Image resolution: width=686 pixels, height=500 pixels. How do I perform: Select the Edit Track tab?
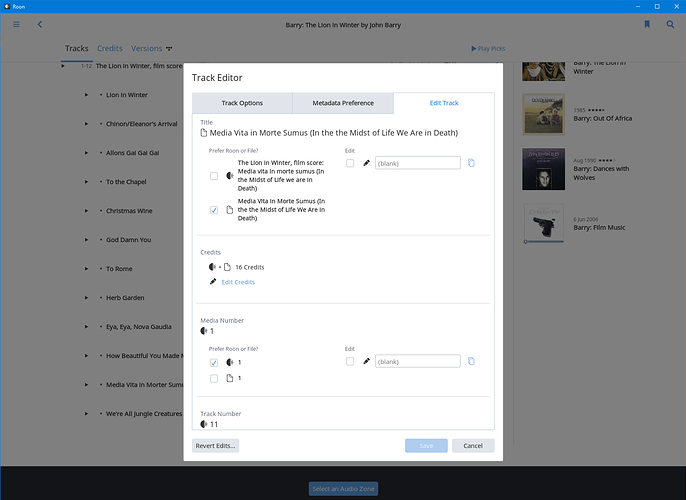444,103
